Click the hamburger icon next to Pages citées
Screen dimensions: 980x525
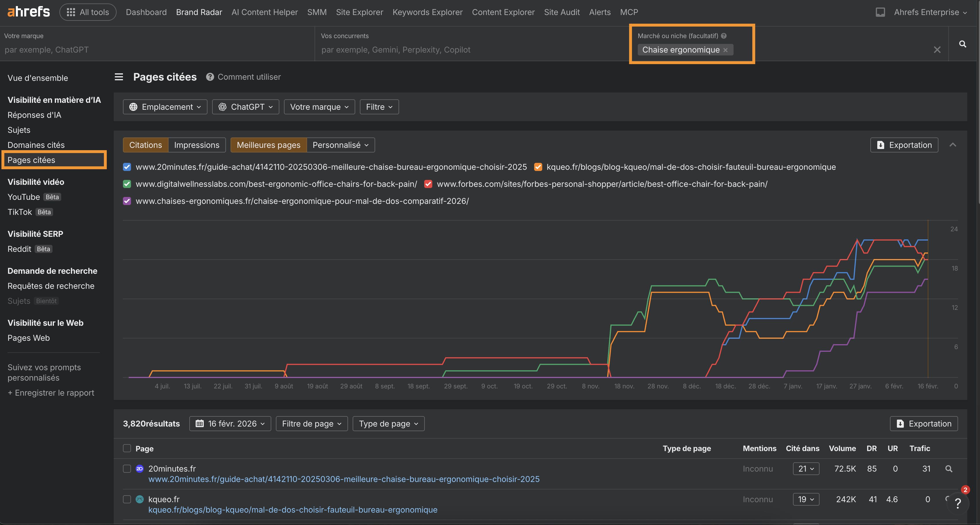click(119, 77)
